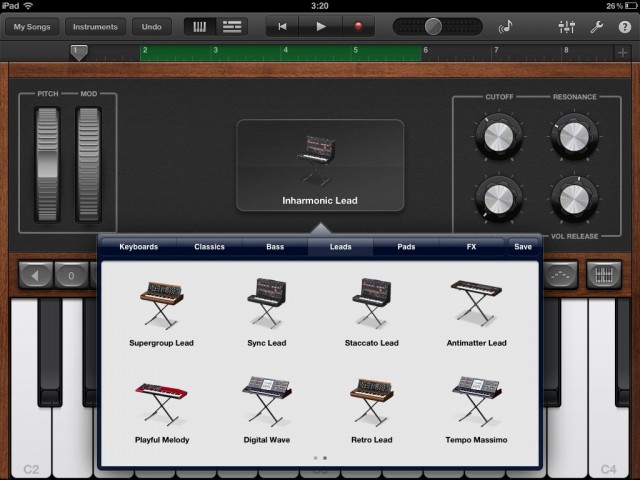This screenshot has width=640, height=480.
Task: Switch to the Pads tab
Action: coord(406,246)
